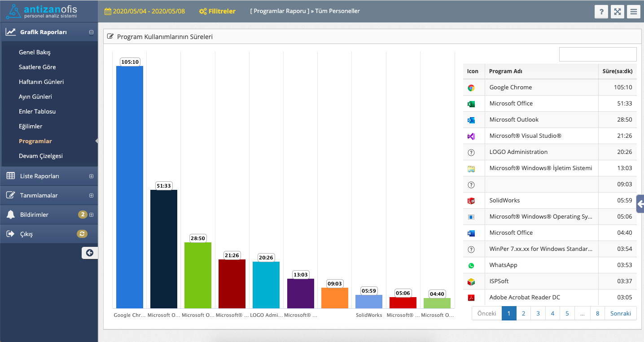Click the SolidWorks icon in the table
This screenshot has width=644, height=342.
pos(471,201)
